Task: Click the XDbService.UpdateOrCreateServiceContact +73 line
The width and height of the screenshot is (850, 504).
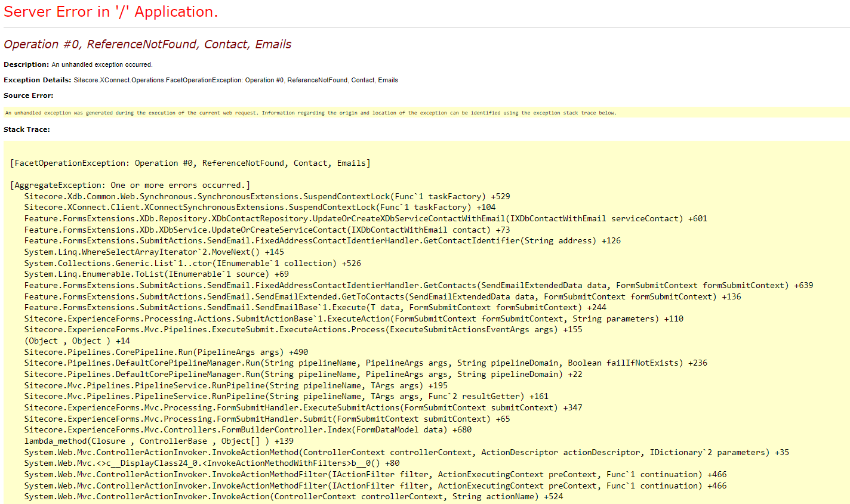Action: [x=267, y=230]
